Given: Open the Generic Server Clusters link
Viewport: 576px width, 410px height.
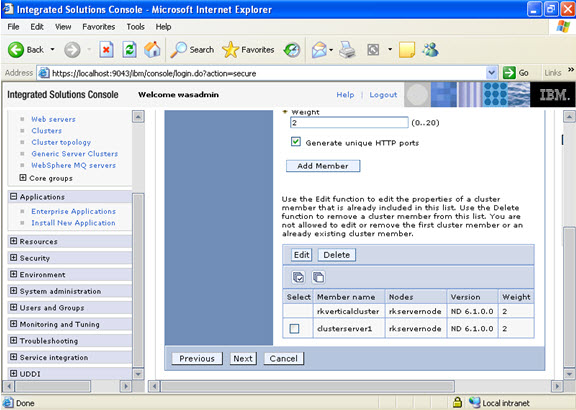Looking at the screenshot, I should [x=75, y=154].
